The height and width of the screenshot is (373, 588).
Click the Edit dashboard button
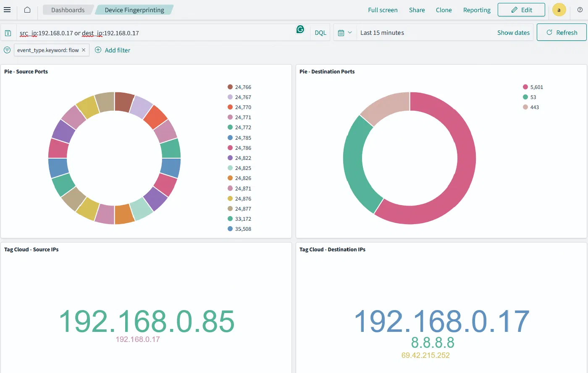pos(521,10)
